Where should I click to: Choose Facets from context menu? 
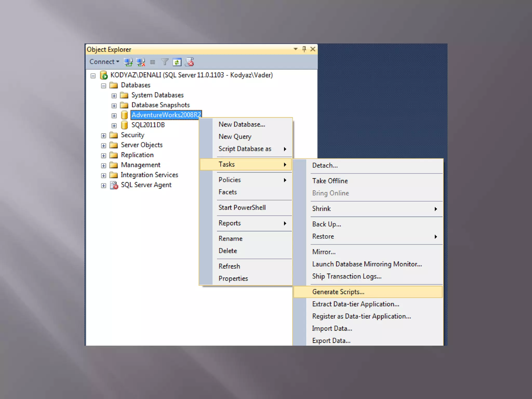pos(245,192)
